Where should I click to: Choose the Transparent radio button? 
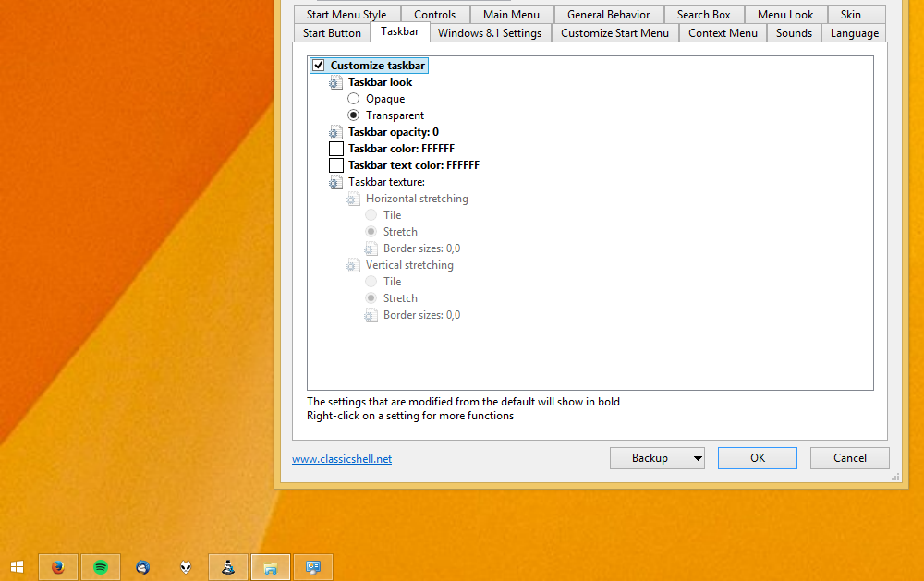coord(354,115)
